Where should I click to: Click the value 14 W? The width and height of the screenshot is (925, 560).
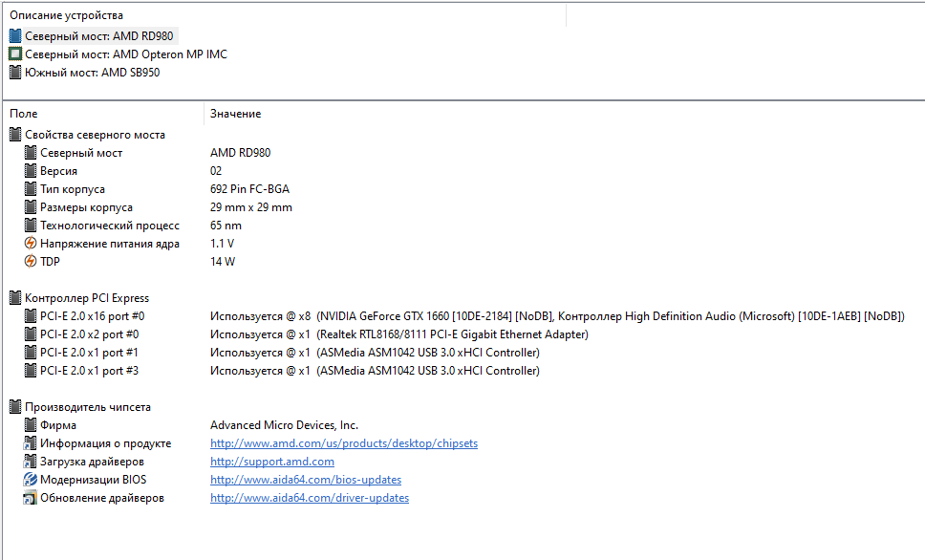click(x=223, y=262)
